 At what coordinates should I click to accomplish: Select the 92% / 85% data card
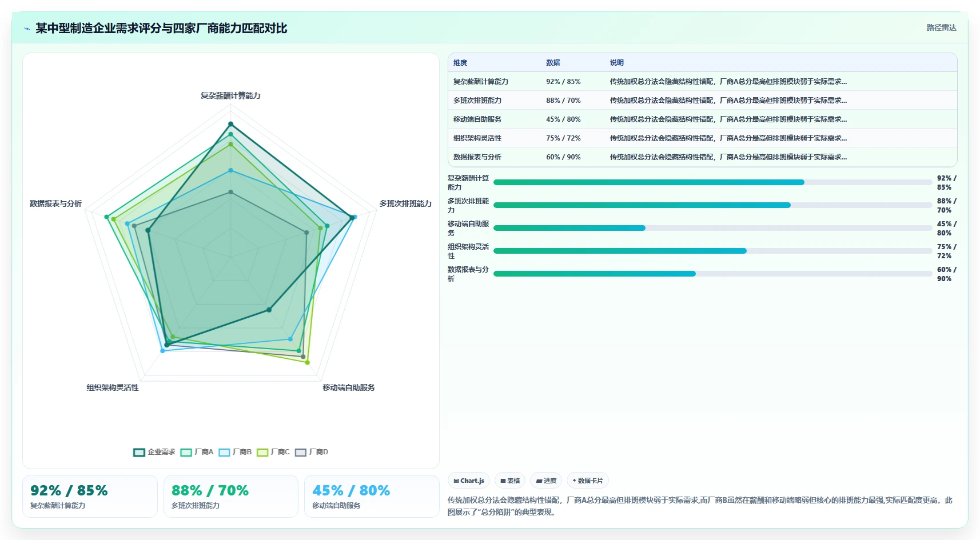click(x=90, y=497)
